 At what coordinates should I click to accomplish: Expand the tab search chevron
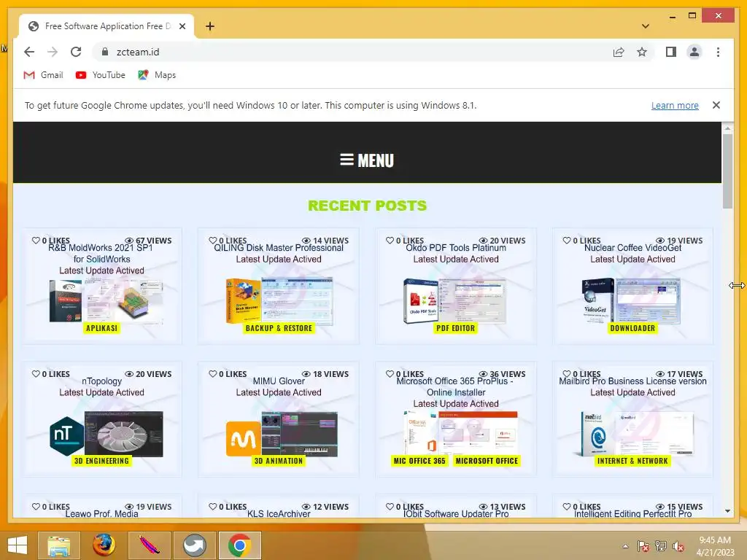pyautogui.click(x=645, y=26)
